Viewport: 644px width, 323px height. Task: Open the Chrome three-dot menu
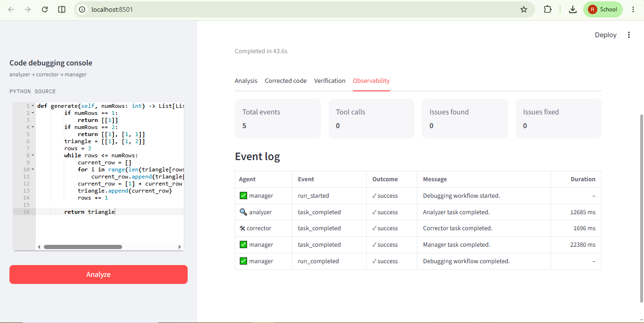pyautogui.click(x=633, y=9)
